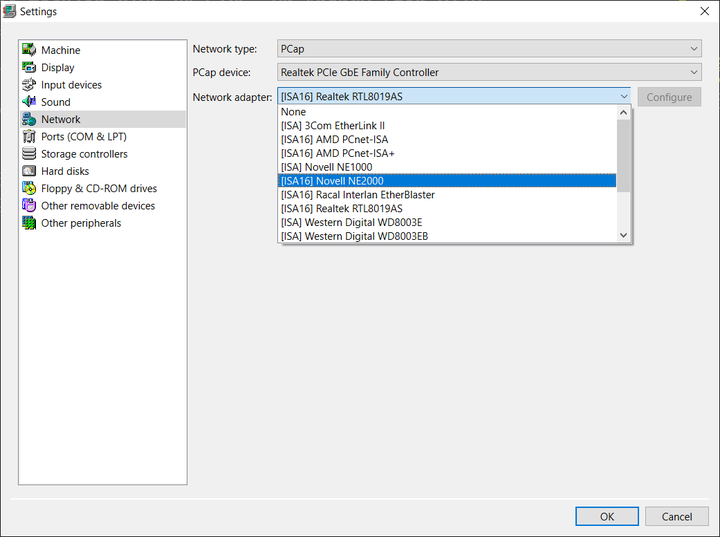
Task: Open Storage controllers icon
Action: 29,154
